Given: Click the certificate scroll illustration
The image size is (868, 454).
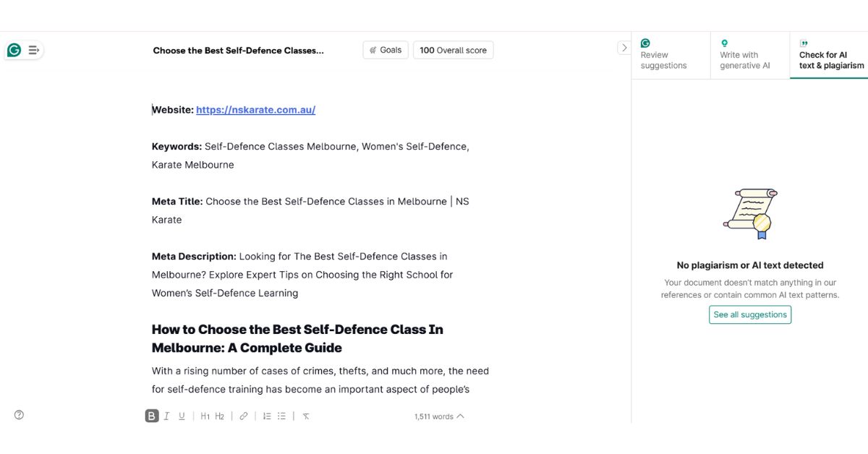Looking at the screenshot, I should pyautogui.click(x=750, y=213).
